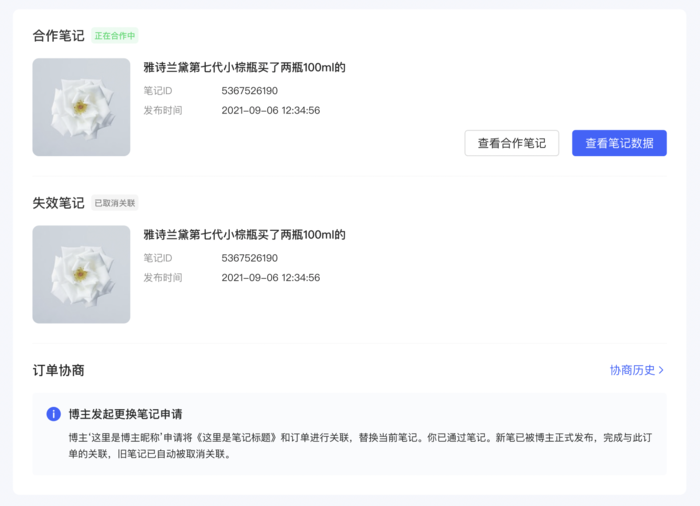Select the note title in the 合作笔记 section

(244, 68)
